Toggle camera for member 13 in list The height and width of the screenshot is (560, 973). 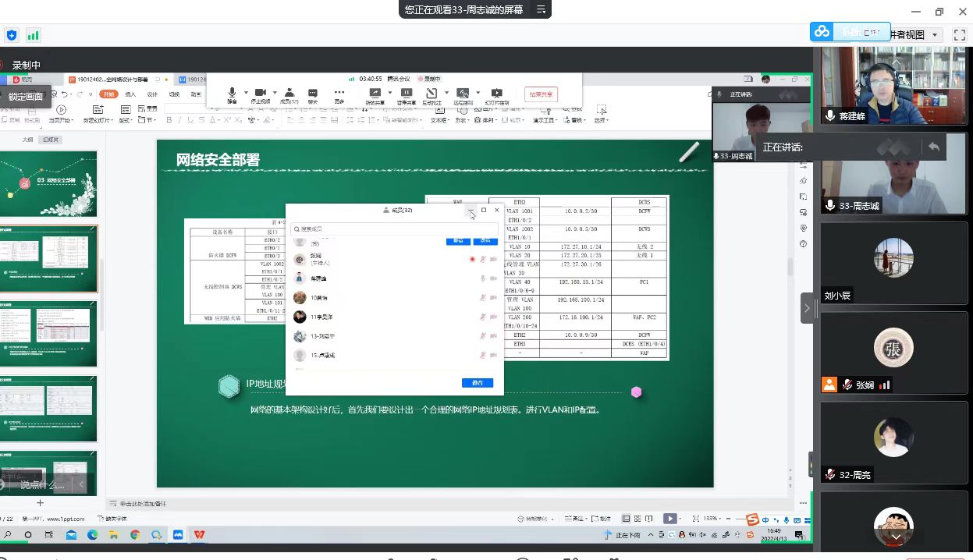493,336
